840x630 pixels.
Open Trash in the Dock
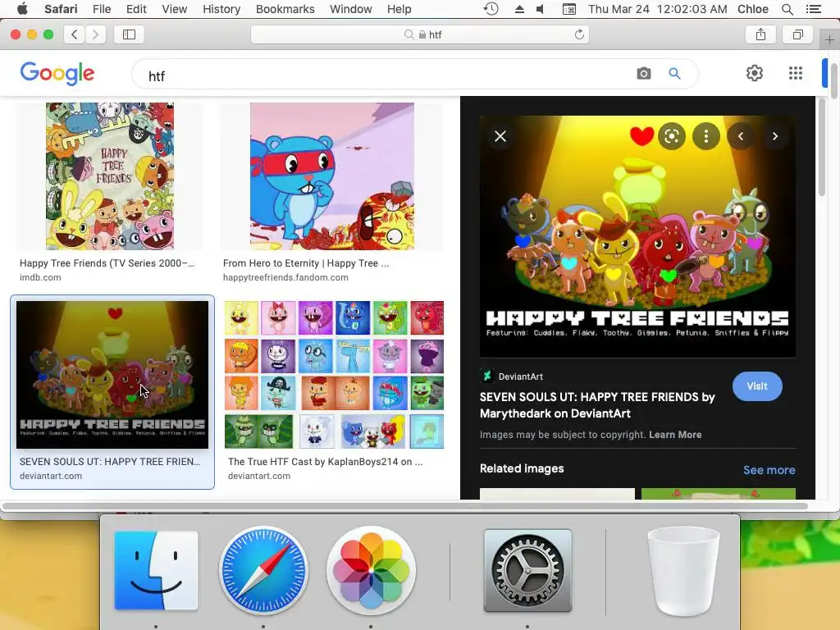coord(683,571)
